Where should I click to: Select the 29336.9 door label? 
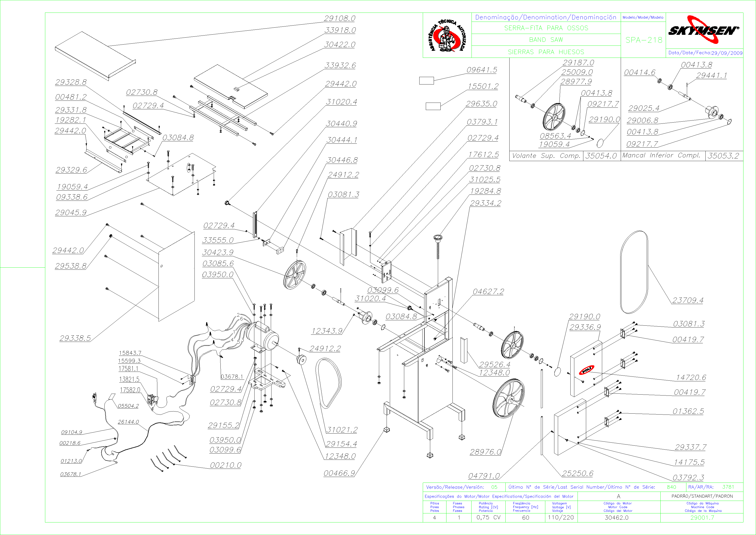[585, 327]
